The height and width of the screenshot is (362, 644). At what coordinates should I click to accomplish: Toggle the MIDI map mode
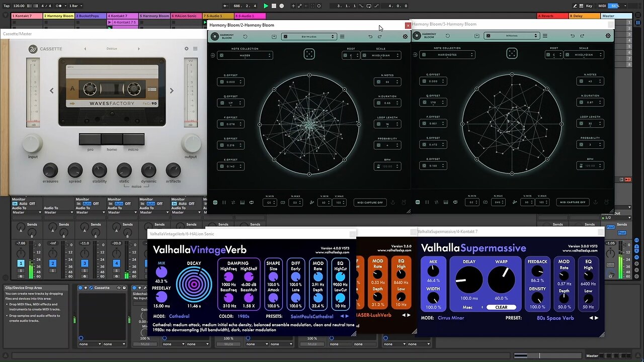[x=601, y=6]
